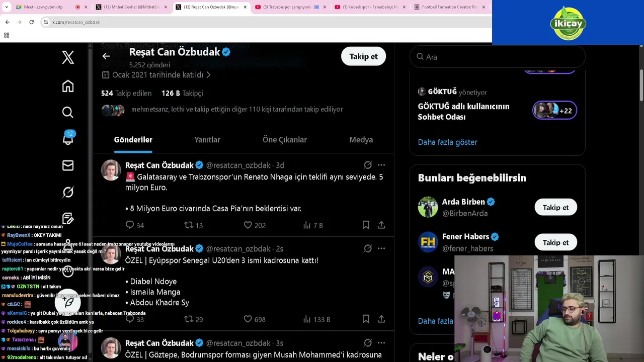This screenshot has height=362, width=644.
Task: Switch to the Medya tab
Action: coord(361,140)
